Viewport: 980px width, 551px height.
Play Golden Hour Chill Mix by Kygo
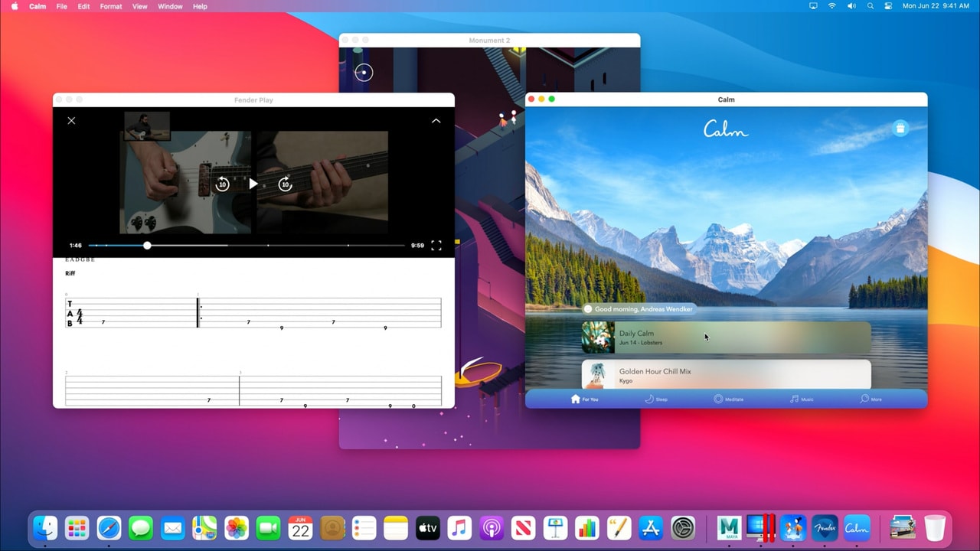point(726,375)
